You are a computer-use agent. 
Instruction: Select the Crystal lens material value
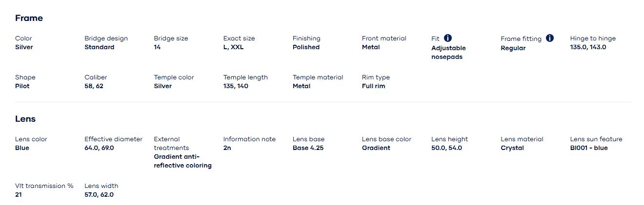[x=512, y=148]
